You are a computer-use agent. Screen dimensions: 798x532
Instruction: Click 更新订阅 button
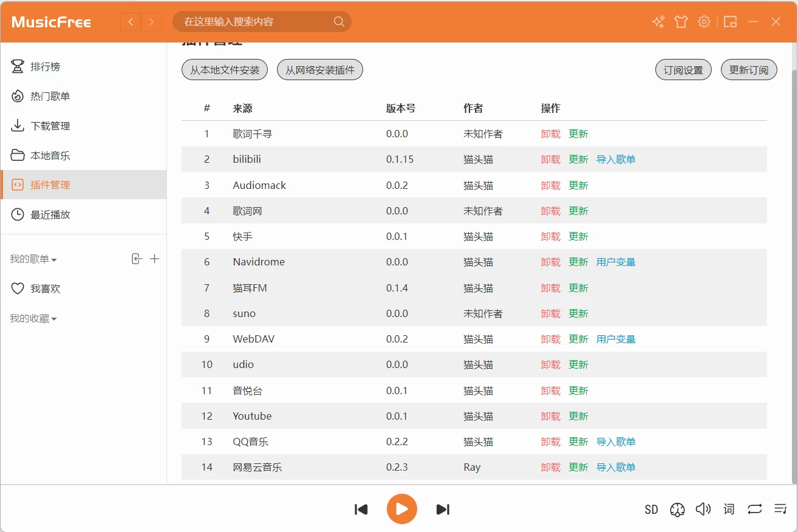749,70
